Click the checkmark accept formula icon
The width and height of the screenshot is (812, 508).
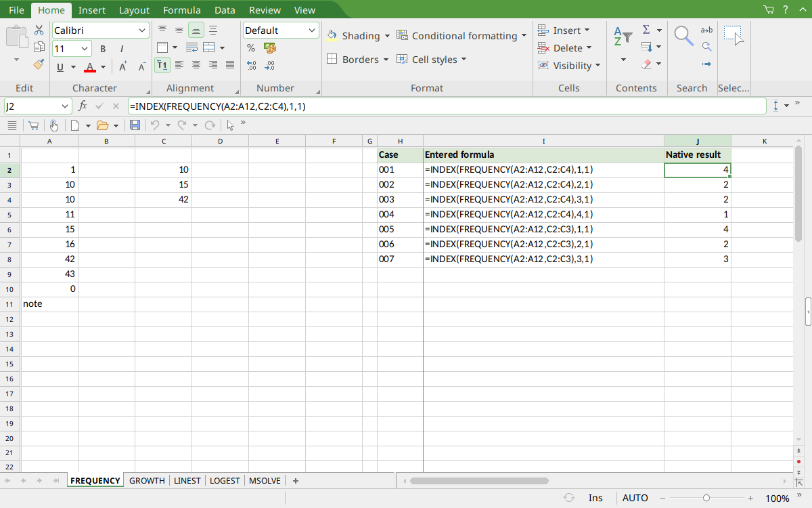click(x=99, y=106)
